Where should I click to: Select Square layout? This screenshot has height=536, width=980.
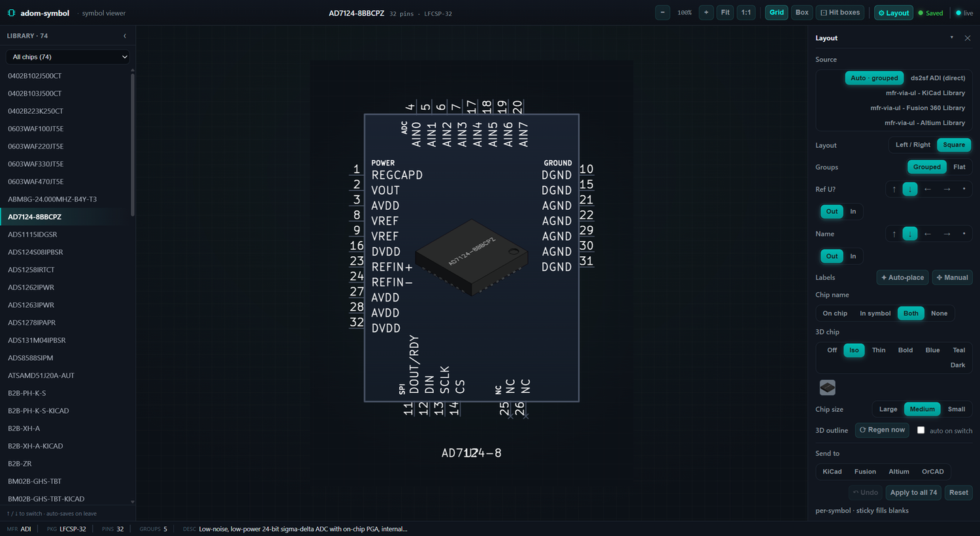click(x=954, y=145)
